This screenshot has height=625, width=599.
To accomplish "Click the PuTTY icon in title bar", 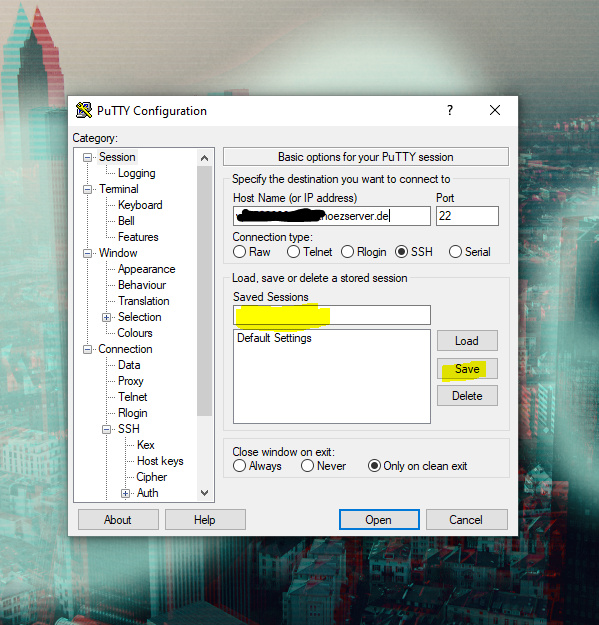I will [84, 110].
